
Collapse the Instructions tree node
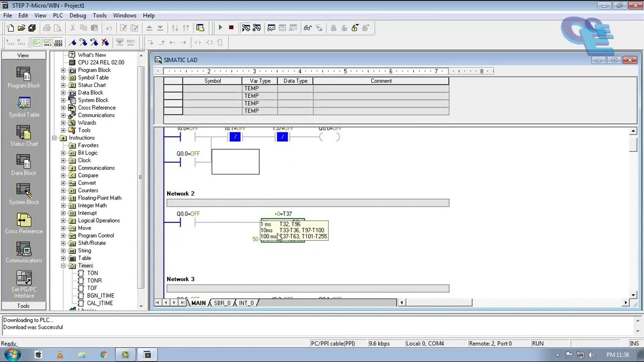coord(54,138)
